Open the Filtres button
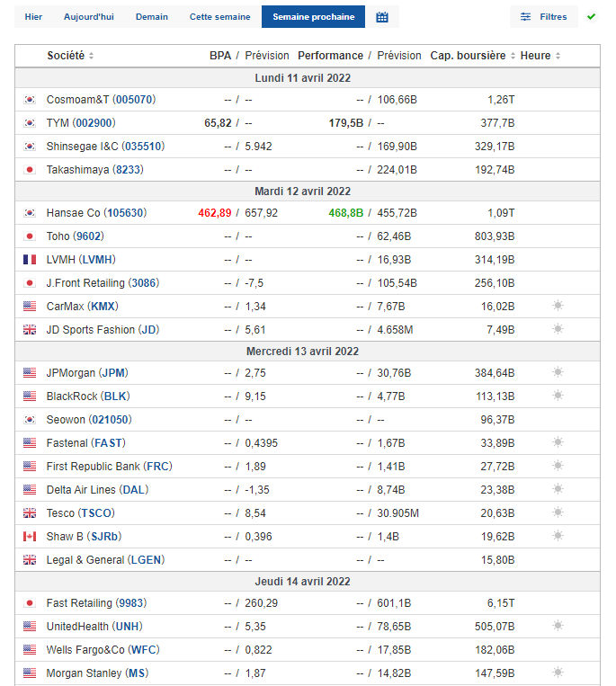This screenshot has width=616, height=686. [544, 17]
